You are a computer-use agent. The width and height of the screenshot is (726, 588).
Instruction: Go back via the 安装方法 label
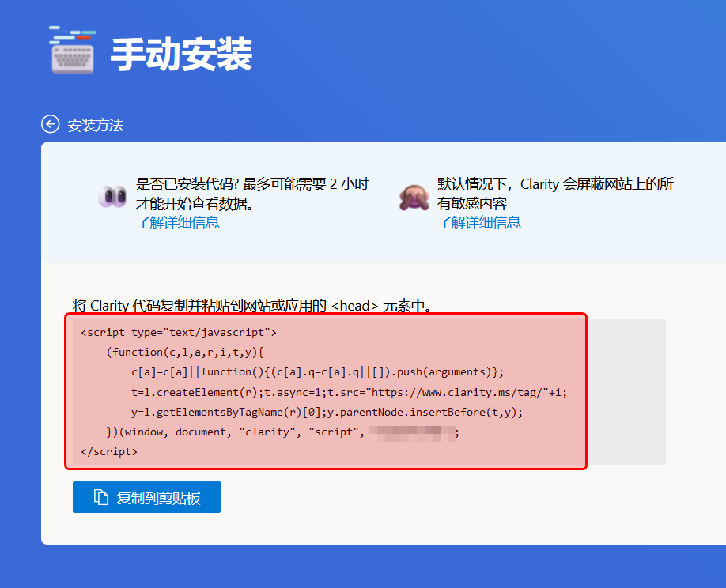pyautogui.click(x=96, y=125)
